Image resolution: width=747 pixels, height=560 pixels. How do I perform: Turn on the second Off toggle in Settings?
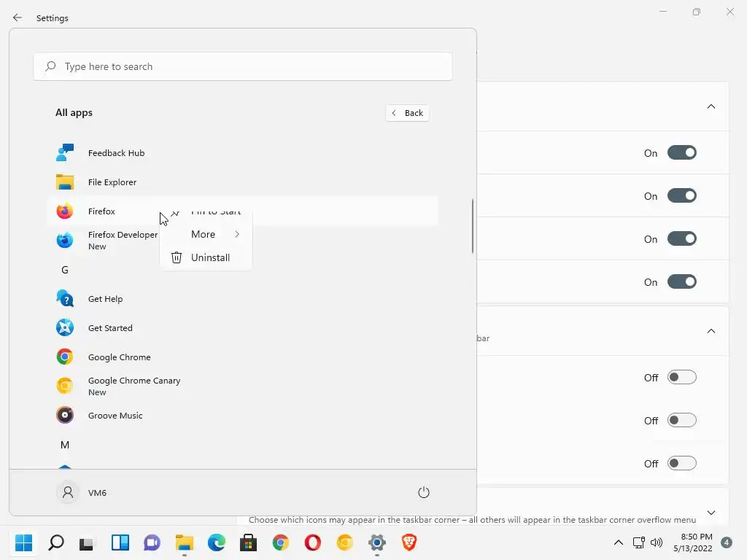tap(682, 420)
